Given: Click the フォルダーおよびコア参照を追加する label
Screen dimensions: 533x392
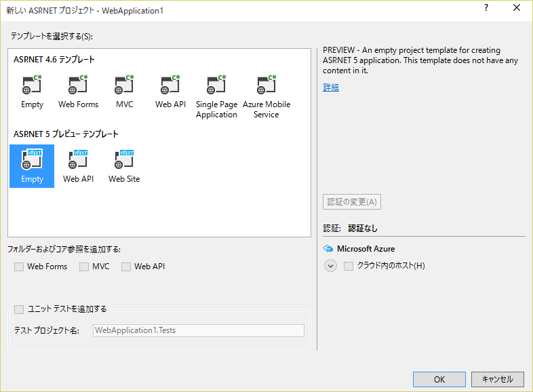Looking at the screenshot, I should [64, 249].
